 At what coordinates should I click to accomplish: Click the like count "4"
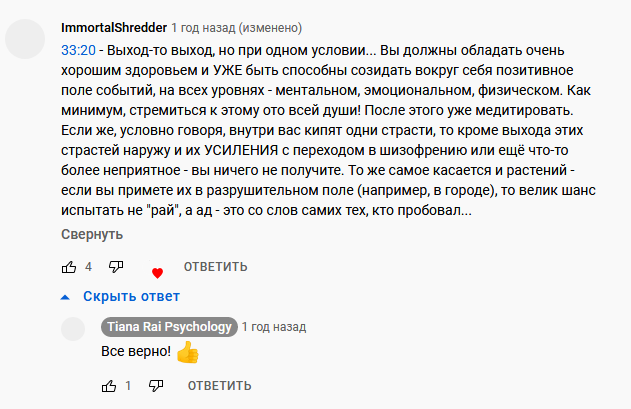(x=89, y=267)
